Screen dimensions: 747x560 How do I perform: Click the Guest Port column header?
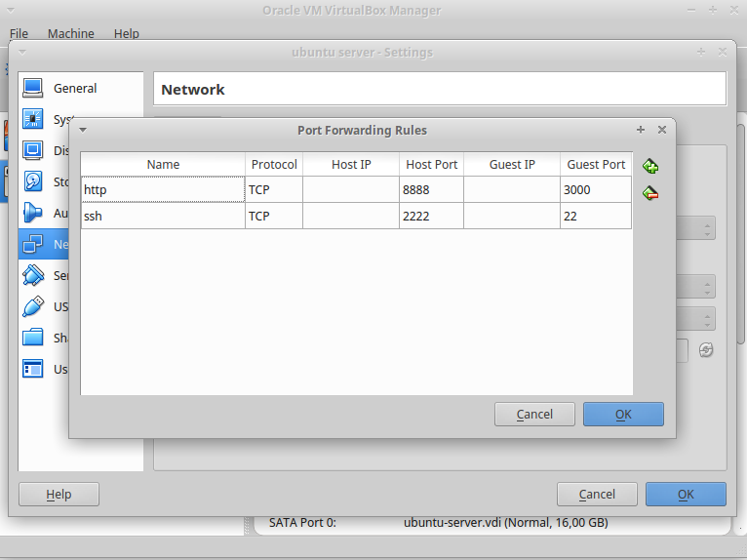pos(596,165)
